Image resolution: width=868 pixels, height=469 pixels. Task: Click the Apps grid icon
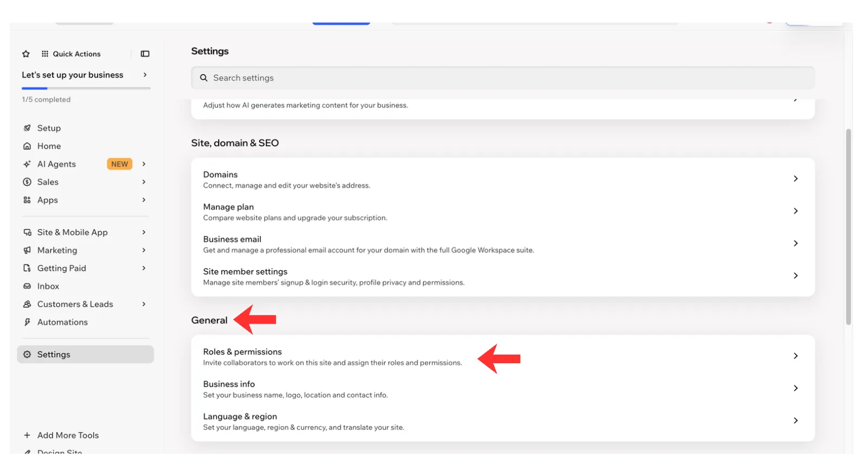(x=27, y=200)
